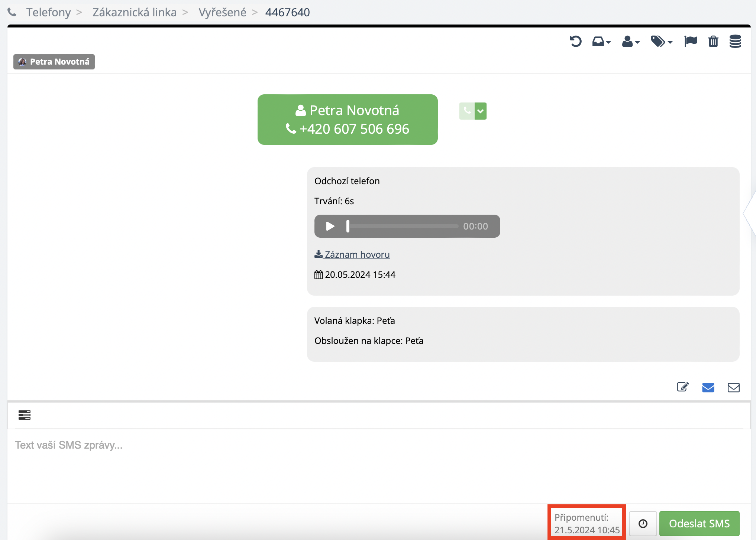Open the assign user dropdown
The height and width of the screenshot is (540, 756).
[630, 41]
